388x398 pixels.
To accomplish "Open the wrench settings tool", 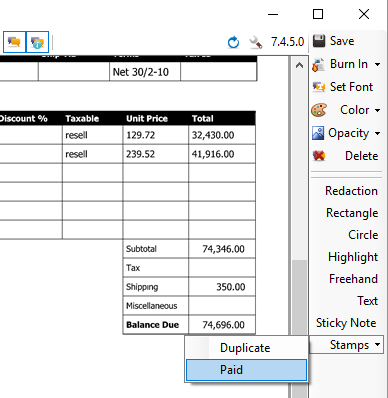I will coord(256,42).
